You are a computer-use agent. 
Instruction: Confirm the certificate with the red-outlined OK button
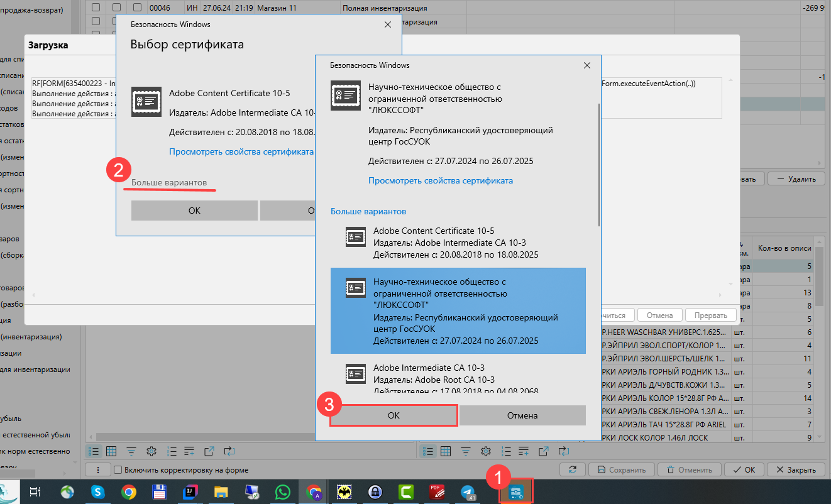click(x=393, y=415)
